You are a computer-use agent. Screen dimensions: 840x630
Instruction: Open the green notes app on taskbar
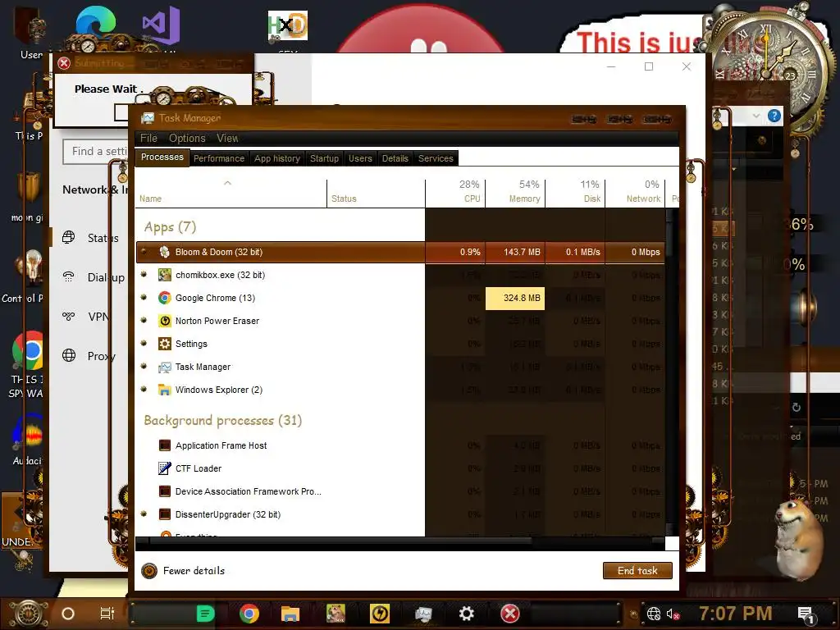click(x=205, y=614)
